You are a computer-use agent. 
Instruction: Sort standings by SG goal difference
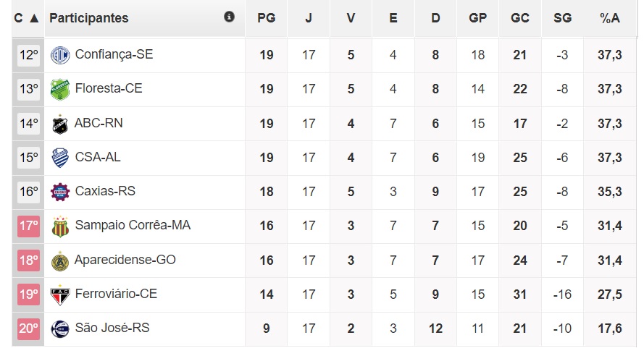click(x=562, y=18)
